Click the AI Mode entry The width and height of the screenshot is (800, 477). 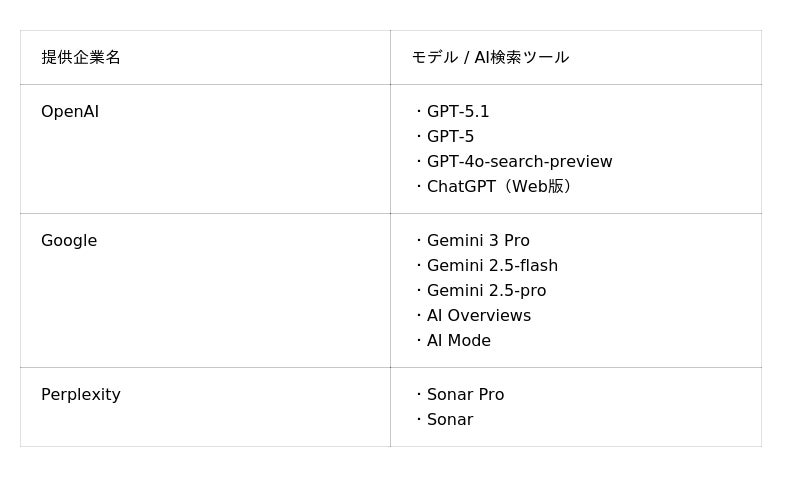pyautogui.click(x=459, y=341)
